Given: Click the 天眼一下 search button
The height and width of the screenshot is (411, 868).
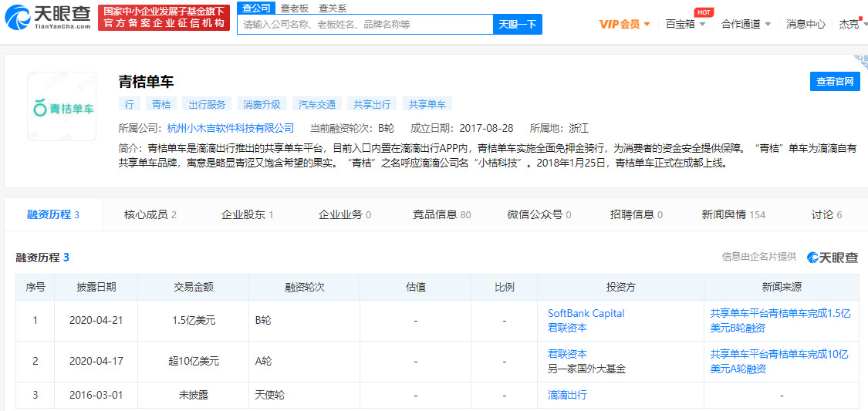Looking at the screenshot, I should click(518, 25).
